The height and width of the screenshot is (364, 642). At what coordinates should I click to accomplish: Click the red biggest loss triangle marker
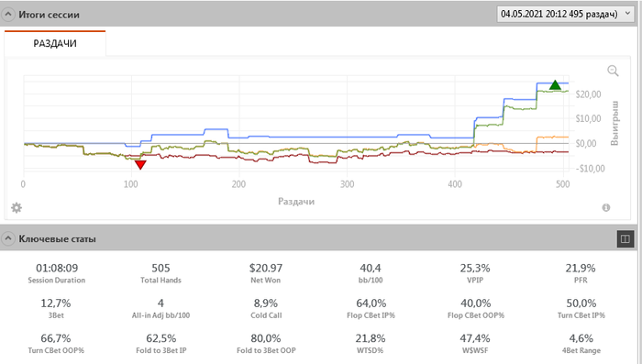(x=140, y=165)
